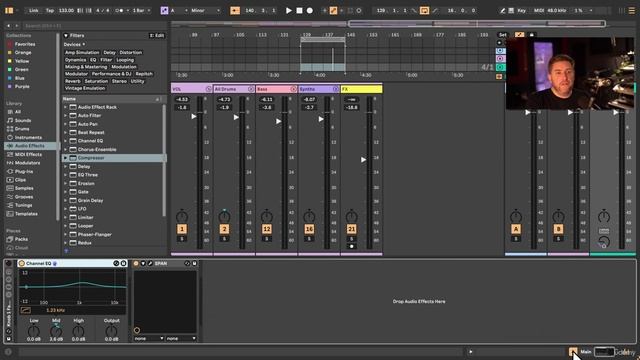Expand the Compressor device folder
Screen dimensions: 640x360
click(65, 158)
